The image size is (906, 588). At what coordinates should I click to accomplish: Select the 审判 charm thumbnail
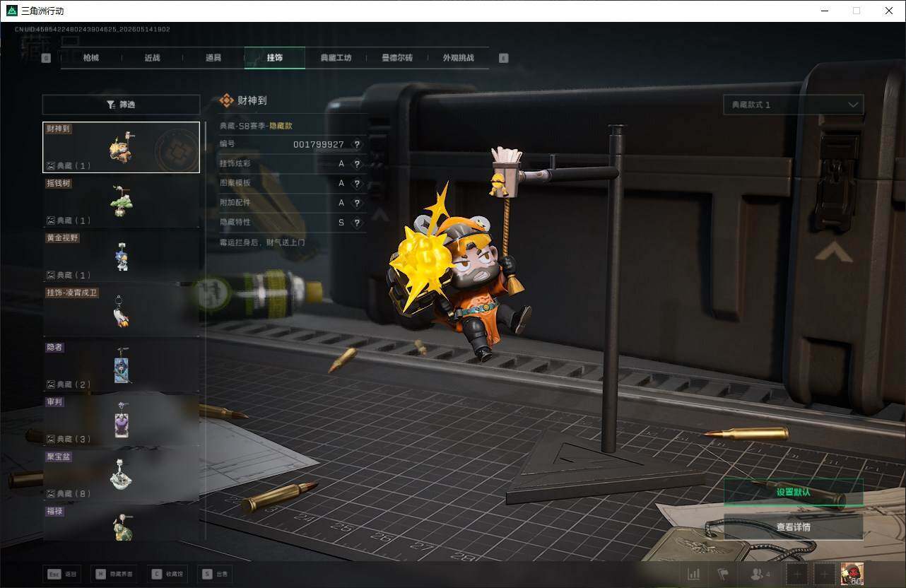121,421
